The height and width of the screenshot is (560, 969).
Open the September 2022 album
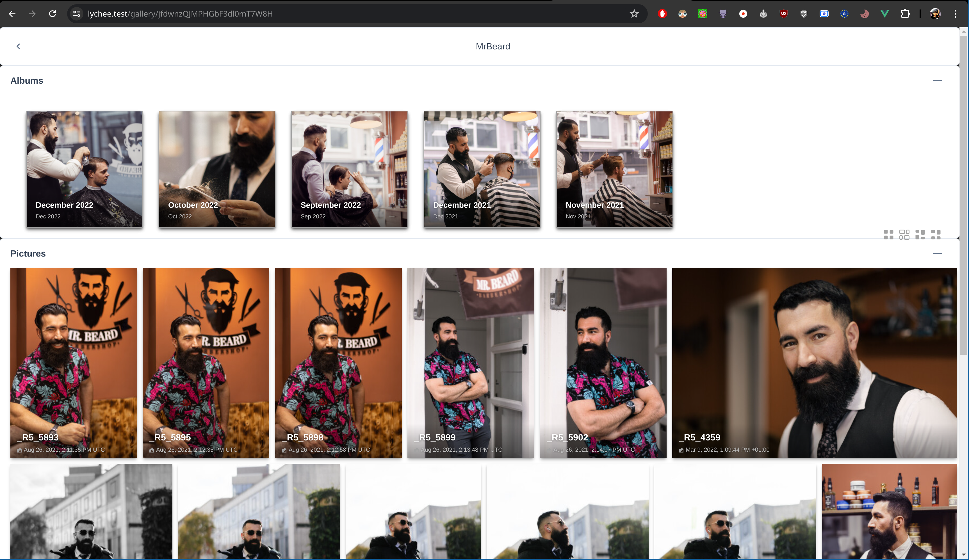(350, 169)
